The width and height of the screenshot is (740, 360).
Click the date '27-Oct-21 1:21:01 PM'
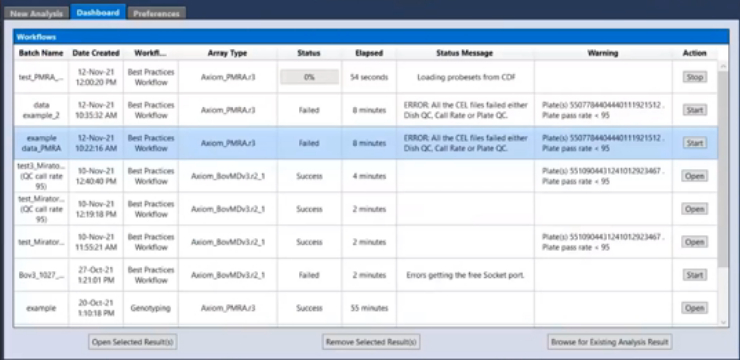pyautogui.click(x=96, y=275)
